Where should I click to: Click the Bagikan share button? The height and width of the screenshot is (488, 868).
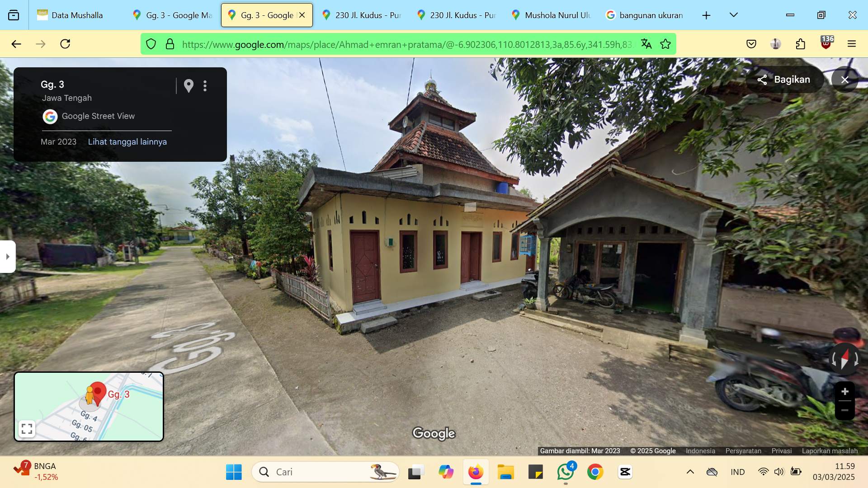tap(784, 80)
